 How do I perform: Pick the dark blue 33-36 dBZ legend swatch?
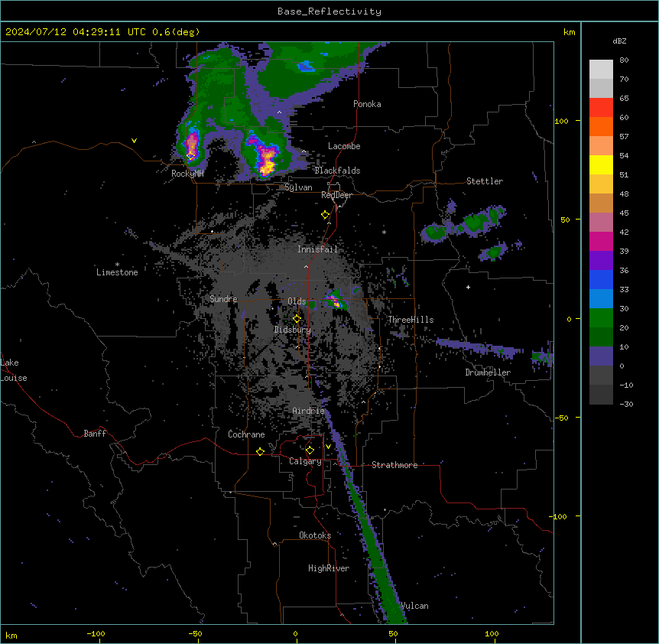pyautogui.click(x=601, y=279)
